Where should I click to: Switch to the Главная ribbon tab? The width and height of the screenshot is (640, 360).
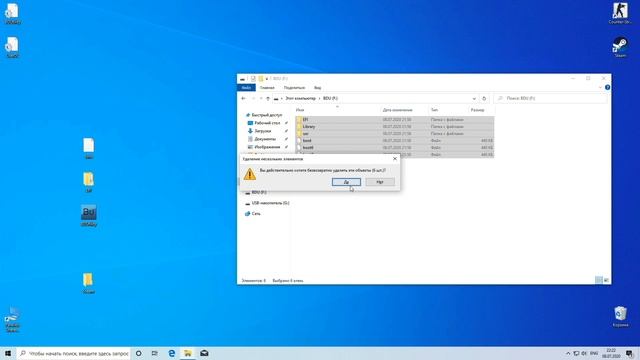tap(267, 87)
